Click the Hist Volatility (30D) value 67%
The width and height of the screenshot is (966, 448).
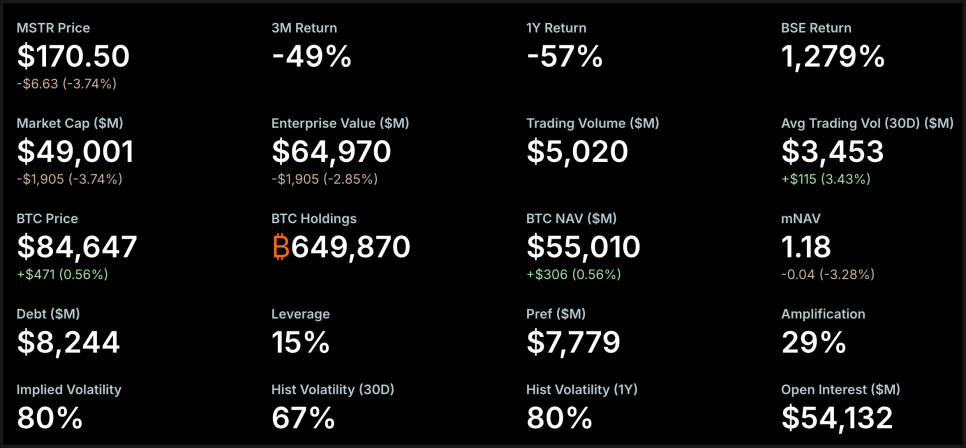(302, 418)
